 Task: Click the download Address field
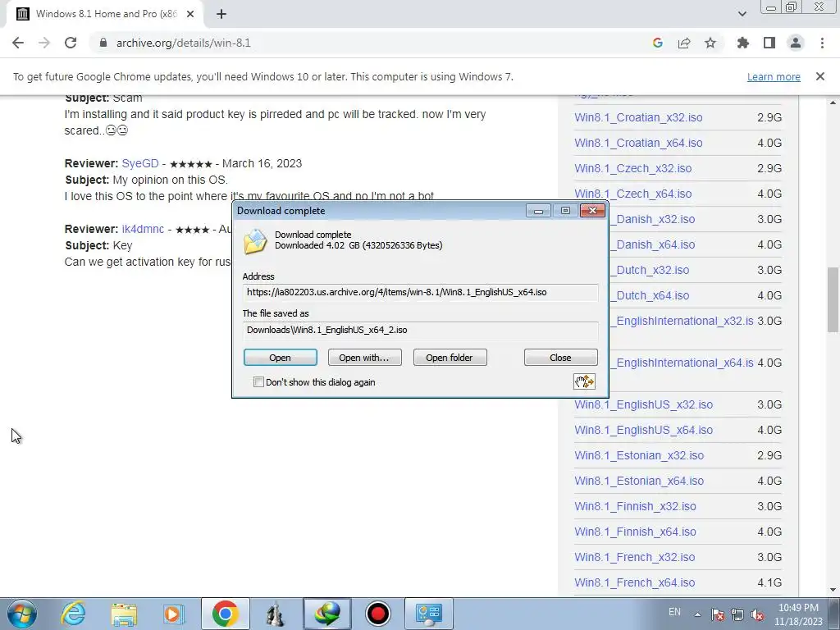[421, 293]
